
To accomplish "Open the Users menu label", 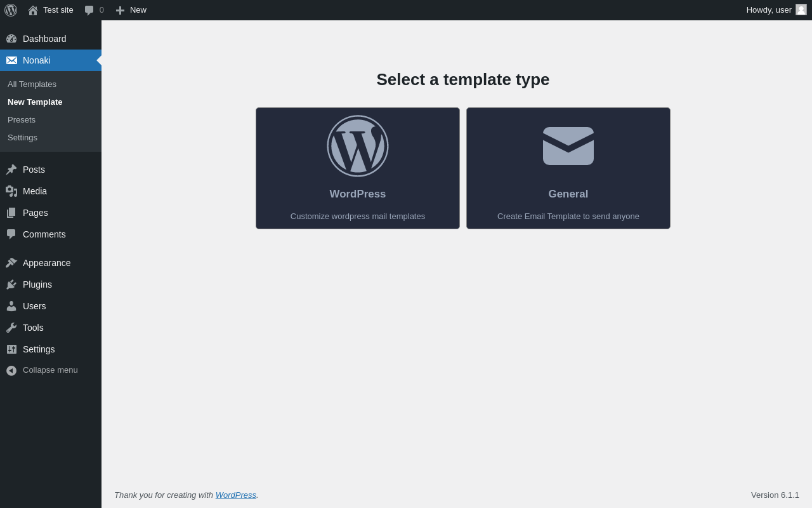I will [x=34, y=306].
